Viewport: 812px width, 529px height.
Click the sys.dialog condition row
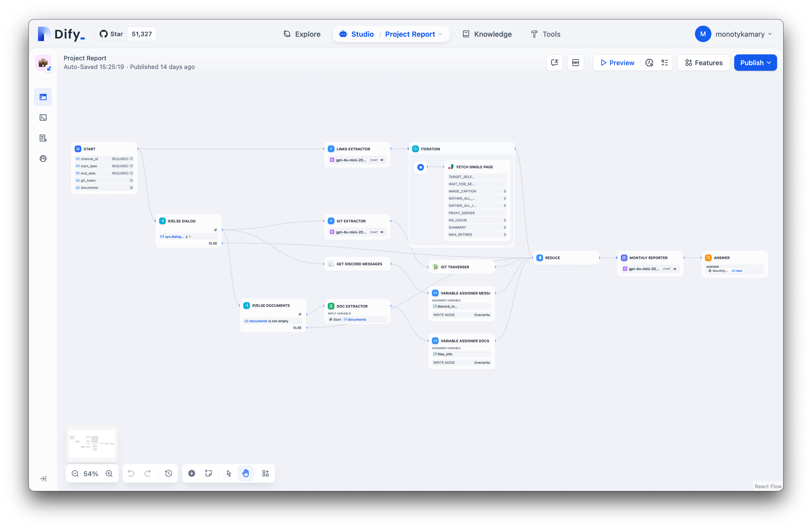[188, 236]
